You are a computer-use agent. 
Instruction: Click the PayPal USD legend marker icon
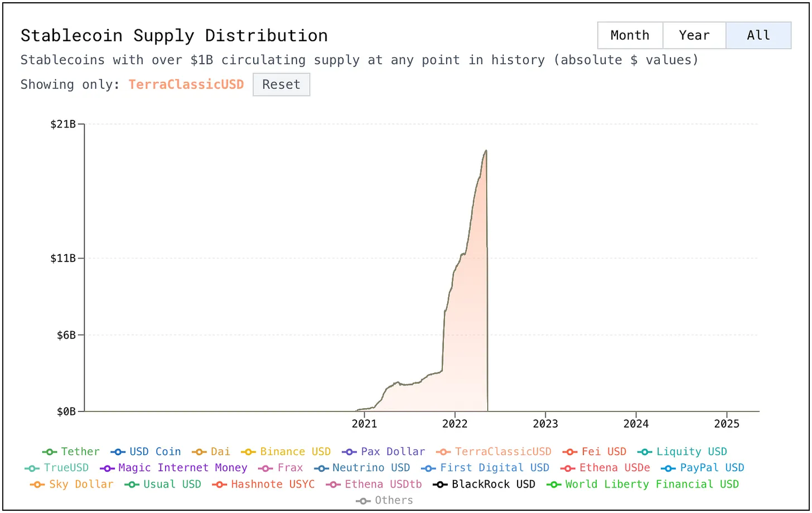[x=668, y=468]
